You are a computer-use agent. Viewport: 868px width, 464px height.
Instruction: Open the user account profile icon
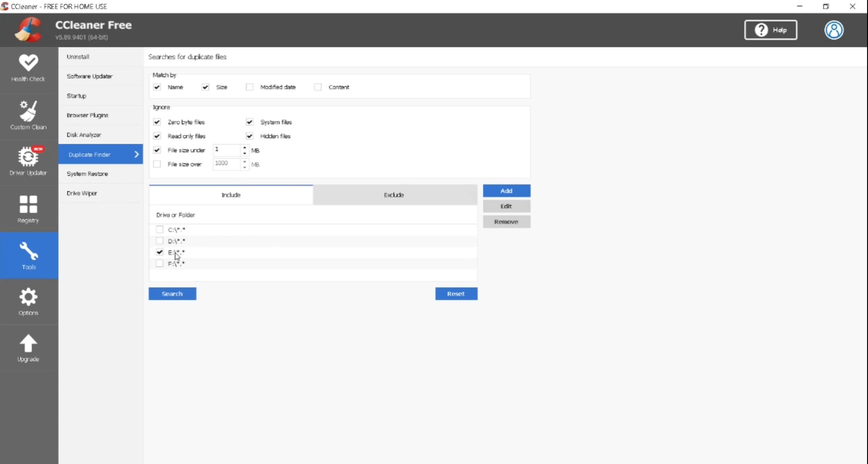click(834, 30)
